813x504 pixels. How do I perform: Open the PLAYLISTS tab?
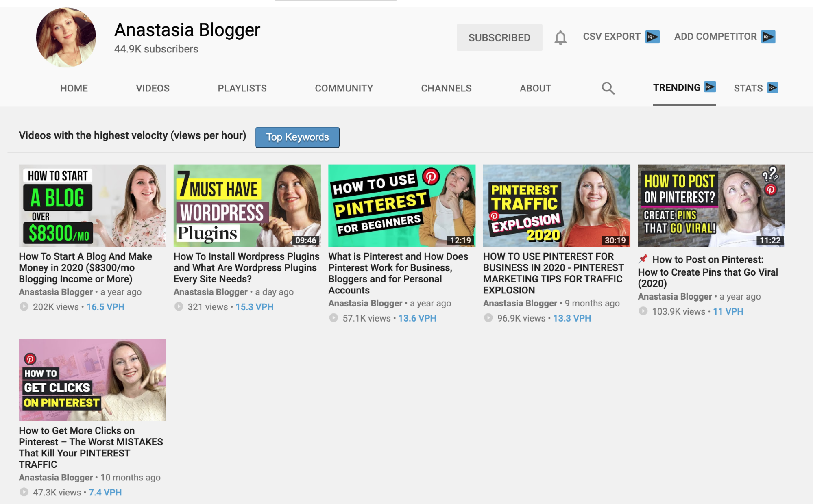pos(242,88)
